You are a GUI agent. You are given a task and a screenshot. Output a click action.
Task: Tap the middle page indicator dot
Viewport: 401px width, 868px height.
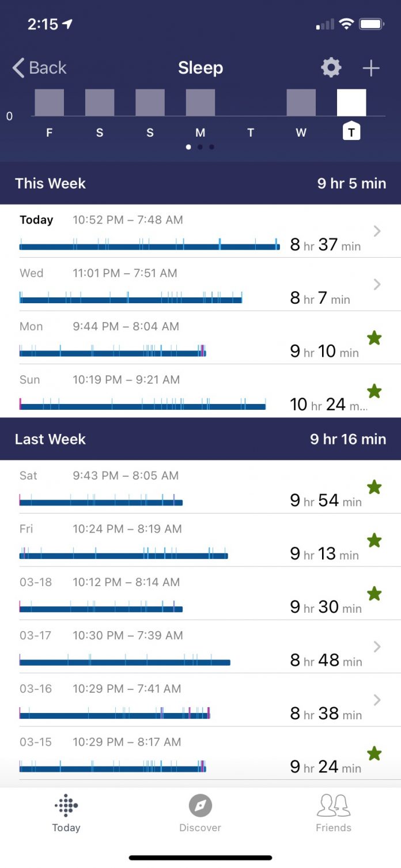pyautogui.click(x=200, y=147)
